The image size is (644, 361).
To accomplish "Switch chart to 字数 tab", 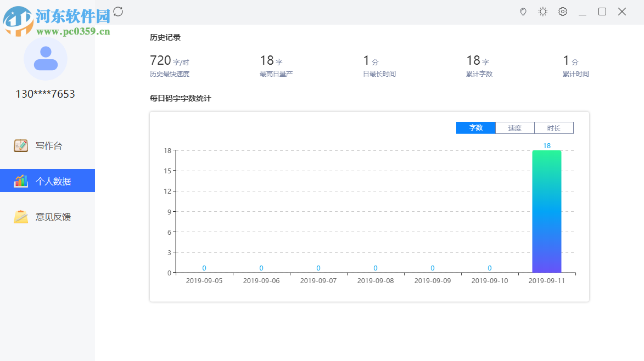I will [476, 128].
